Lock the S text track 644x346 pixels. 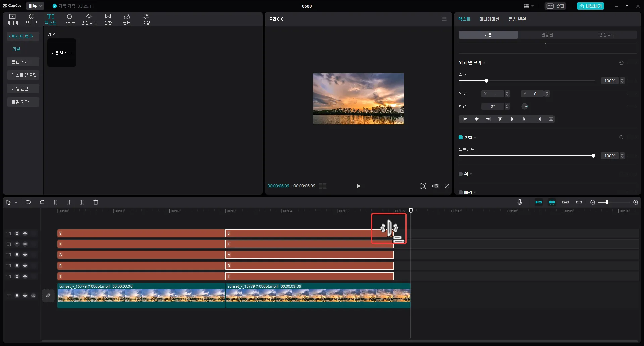tap(17, 233)
